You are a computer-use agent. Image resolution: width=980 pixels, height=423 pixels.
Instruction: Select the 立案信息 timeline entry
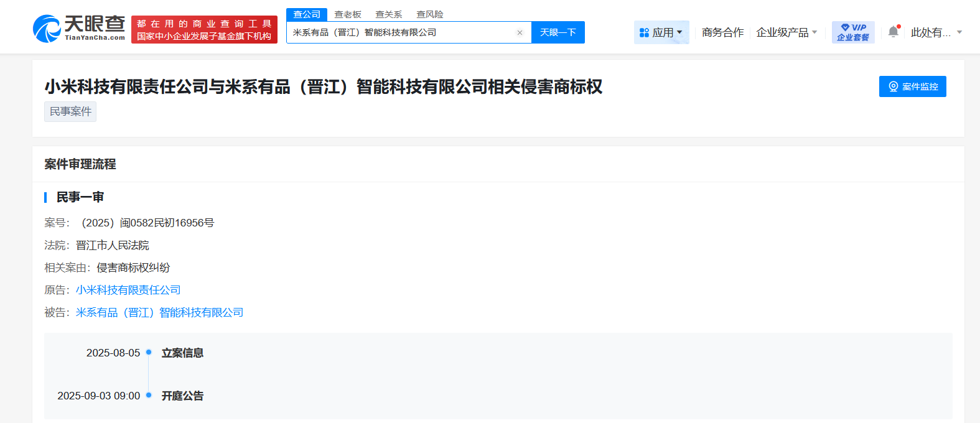pos(182,353)
